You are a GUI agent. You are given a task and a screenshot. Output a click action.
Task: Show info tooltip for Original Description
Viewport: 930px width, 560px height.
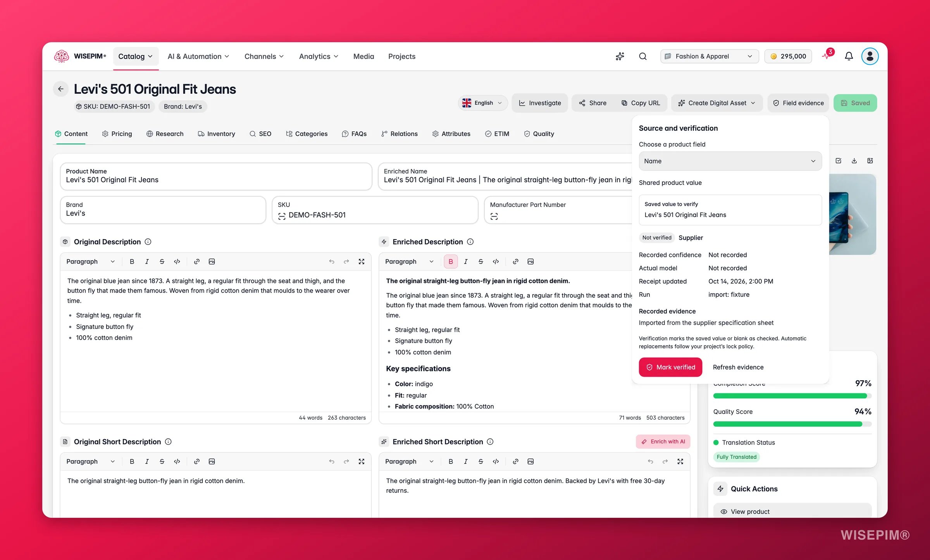point(148,242)
